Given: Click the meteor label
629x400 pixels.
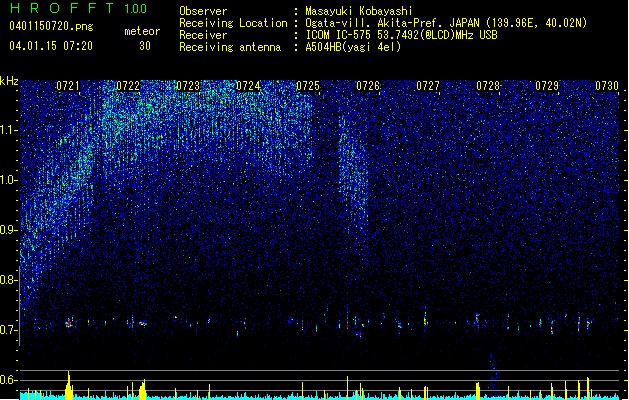Looking at the screenshot, I should 142,31.
